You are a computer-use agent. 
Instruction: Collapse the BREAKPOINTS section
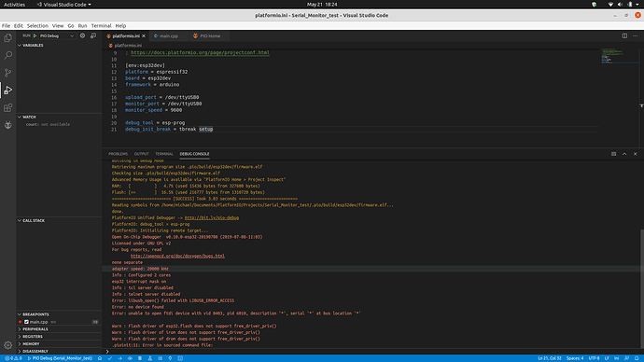point(59,314)
